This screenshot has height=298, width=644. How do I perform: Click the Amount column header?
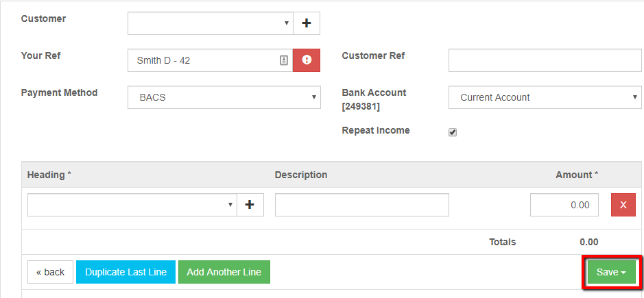pos(576,175)
